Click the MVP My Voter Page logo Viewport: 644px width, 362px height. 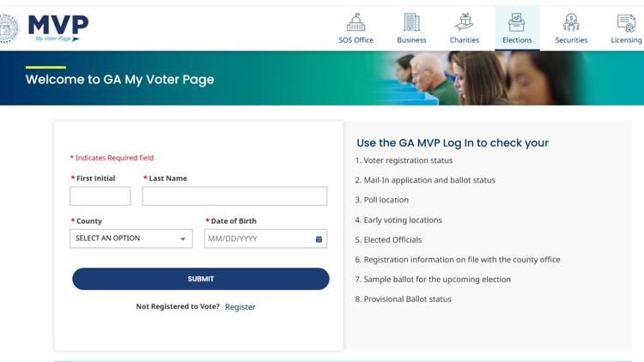(x=57, y=28)
